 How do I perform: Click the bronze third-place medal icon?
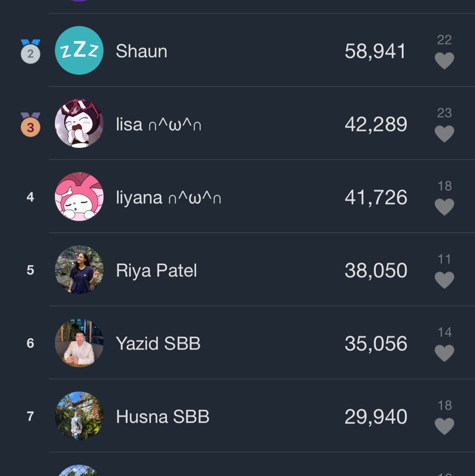(30, 125)
